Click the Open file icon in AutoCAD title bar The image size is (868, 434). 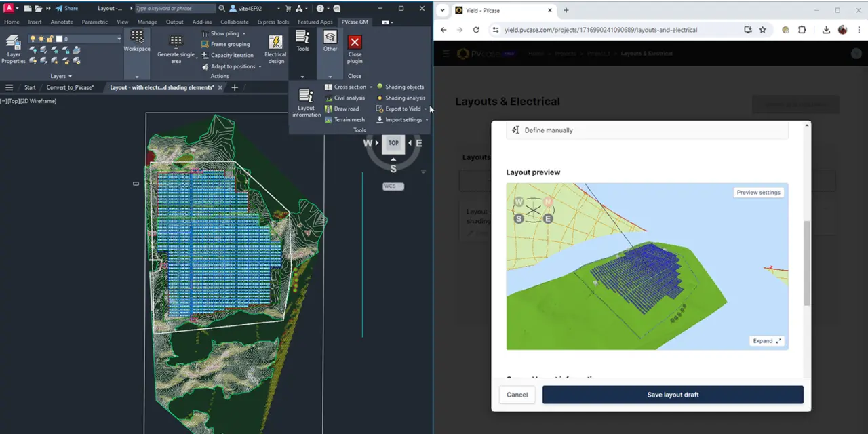click(x=40, y=9)
